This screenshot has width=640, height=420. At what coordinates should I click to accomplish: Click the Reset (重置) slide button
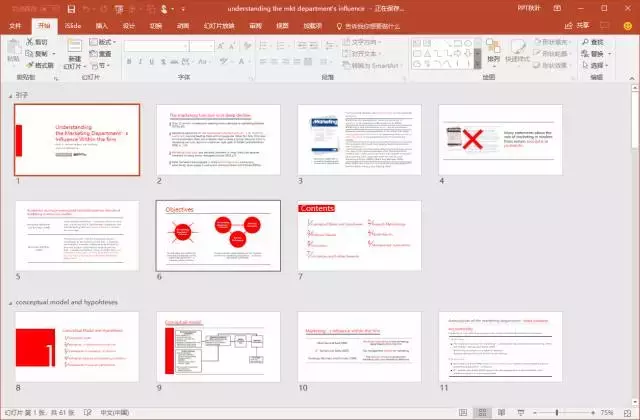tap(100, 53)
